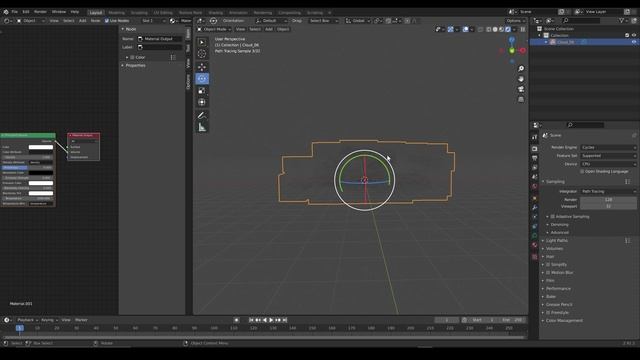The image size is (640, 360).
Task: Enable the Motion Blur checkbox
Action: pos(548,272)
